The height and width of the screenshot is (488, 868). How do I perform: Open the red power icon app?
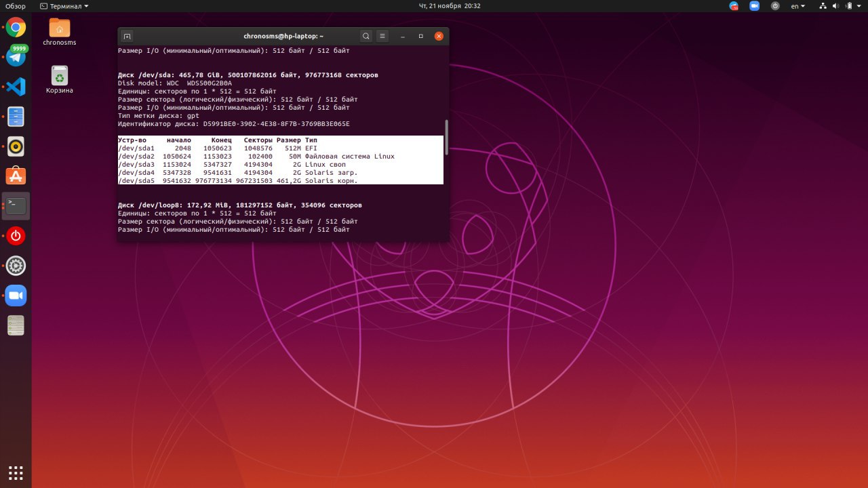(x=16, y=236)
